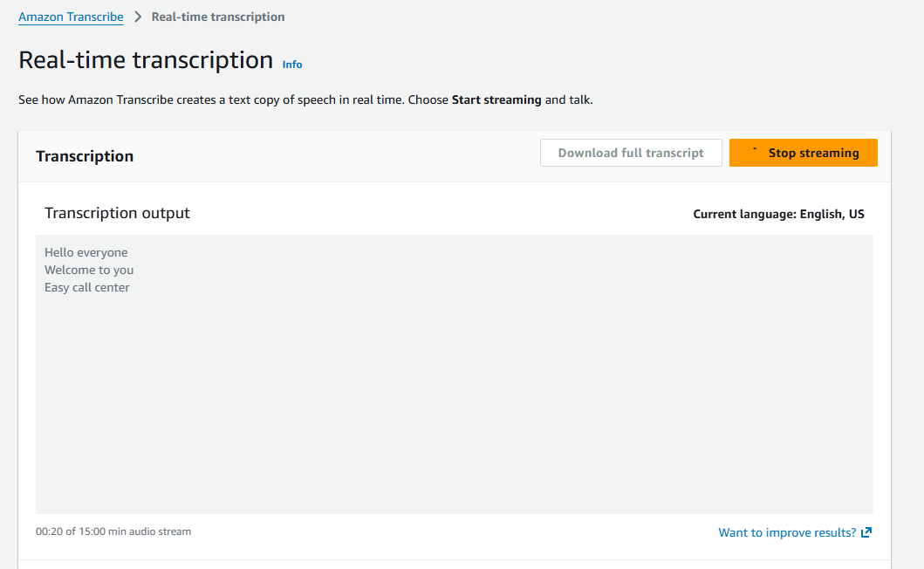Click the Transcription panel header title
924x569 pixels.
pos(85,156)
